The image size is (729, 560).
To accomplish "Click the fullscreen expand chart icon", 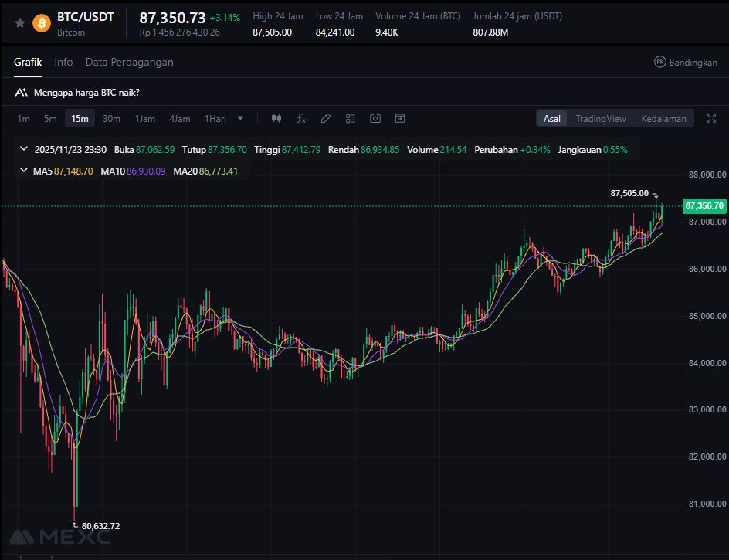I will [711, 118].
